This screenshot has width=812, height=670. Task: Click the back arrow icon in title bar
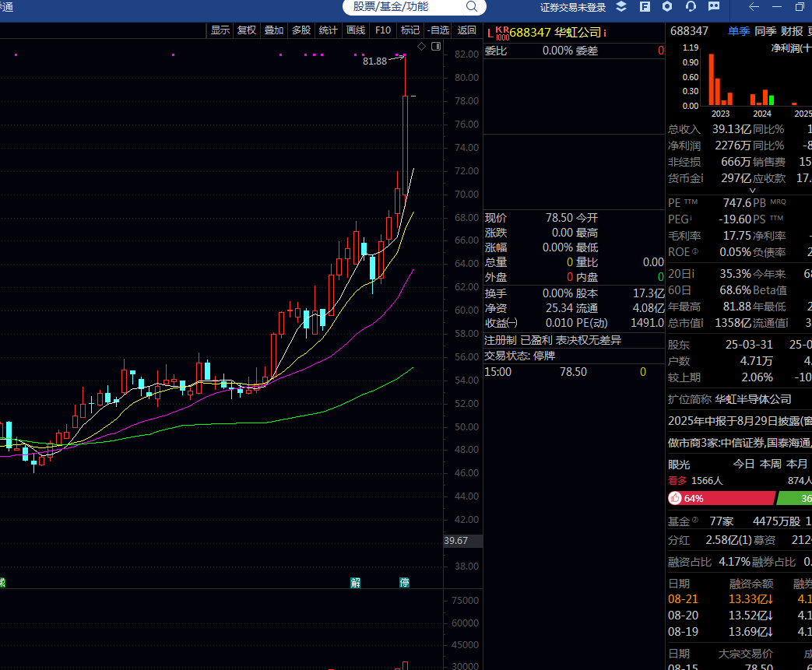click(754, 7)
